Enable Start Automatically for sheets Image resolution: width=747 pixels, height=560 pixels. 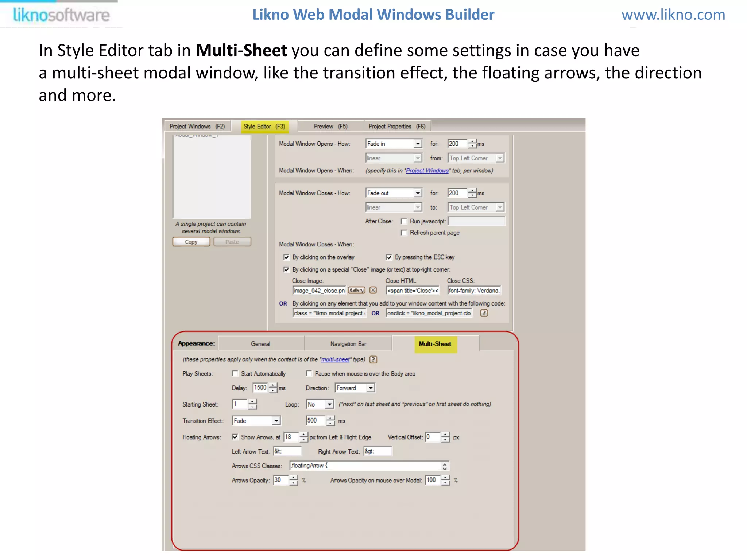pos(235,374)
